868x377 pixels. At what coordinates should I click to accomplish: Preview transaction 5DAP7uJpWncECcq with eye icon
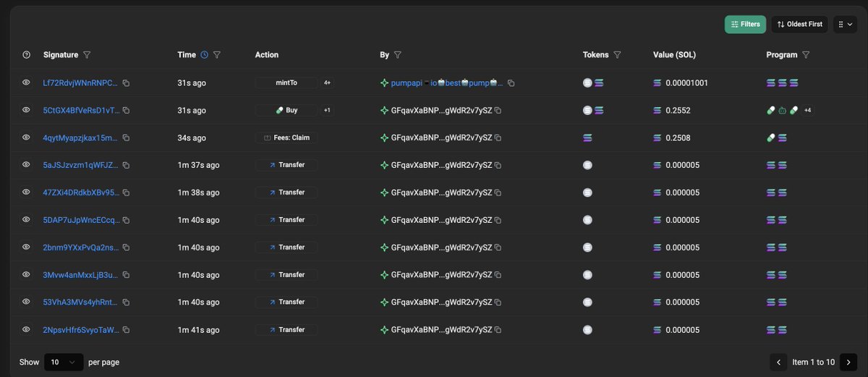coord(26,220)
